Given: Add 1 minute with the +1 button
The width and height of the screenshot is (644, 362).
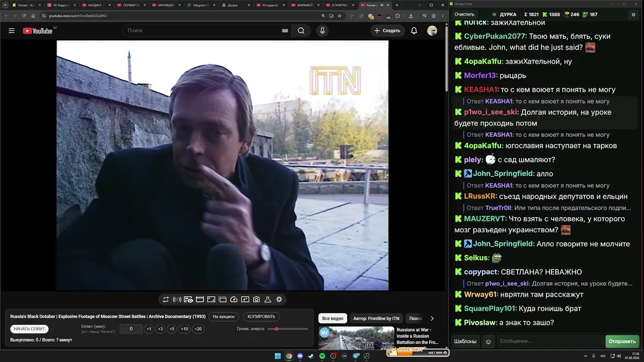Looking at the screenshot, I should click(x=149, y=329).
